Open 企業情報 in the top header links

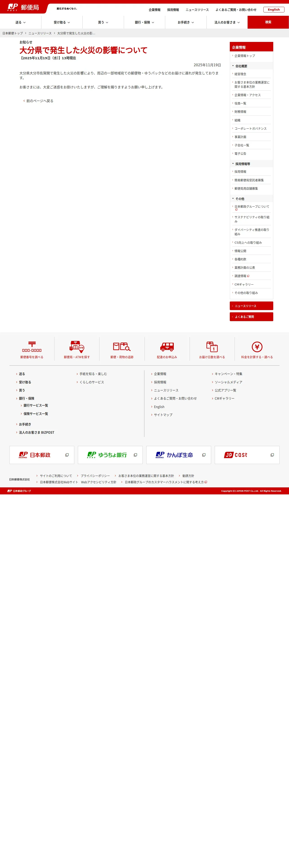coord(155,10)
